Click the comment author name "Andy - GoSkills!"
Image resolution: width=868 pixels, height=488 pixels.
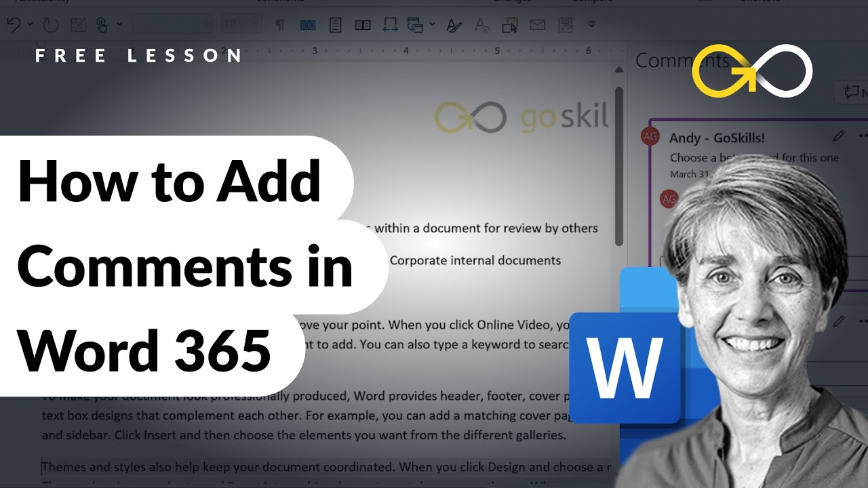(717, 138)
